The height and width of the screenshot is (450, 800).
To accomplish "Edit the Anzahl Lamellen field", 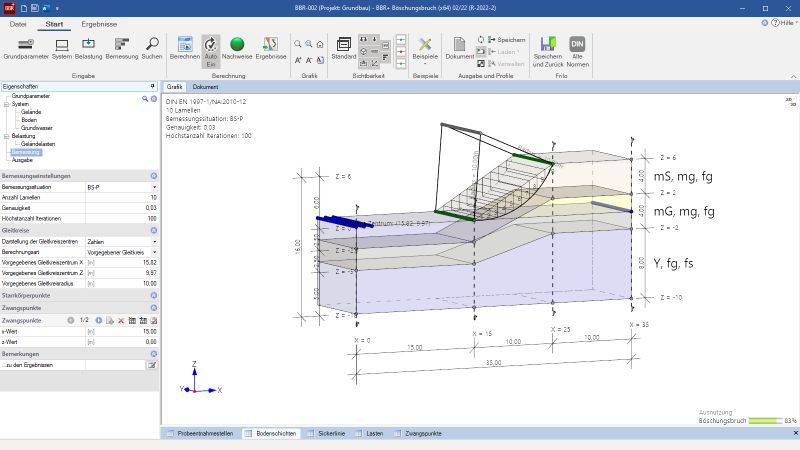I will (121, 197).
